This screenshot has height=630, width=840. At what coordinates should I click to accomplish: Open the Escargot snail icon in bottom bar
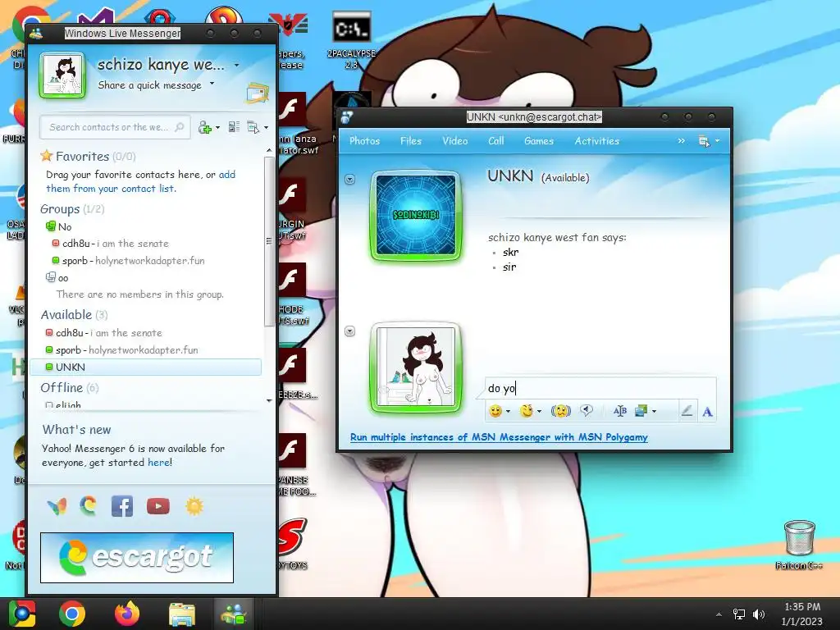(89, 505)
